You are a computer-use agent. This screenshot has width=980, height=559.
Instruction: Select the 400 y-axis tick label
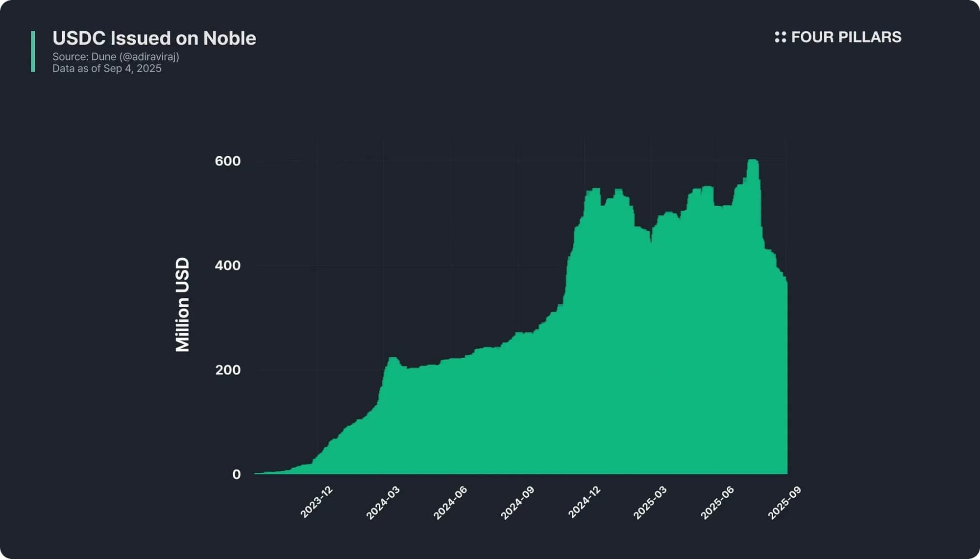228,266
